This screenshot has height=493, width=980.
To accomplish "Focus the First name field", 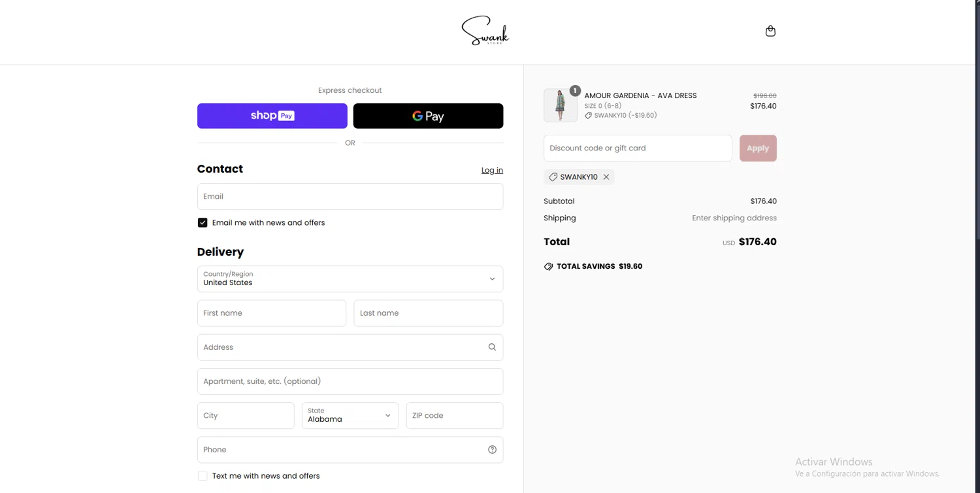I will pyautogui.click(x=272, y=313).
